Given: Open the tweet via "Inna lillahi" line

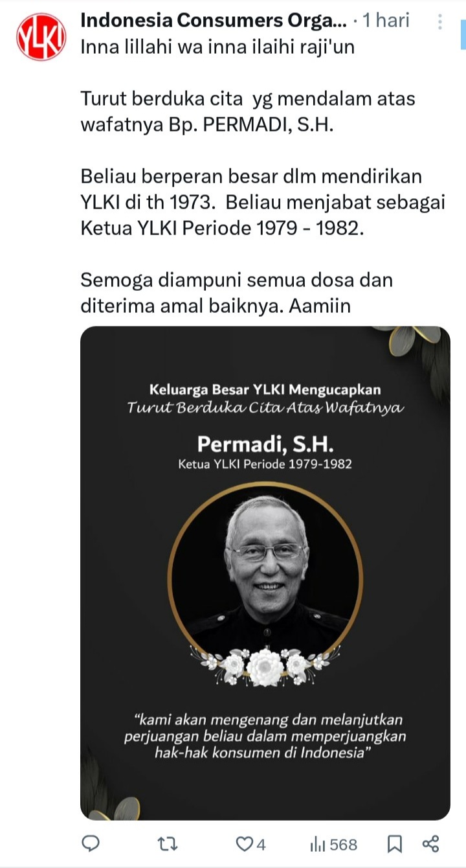Looking at the screenshot, I should 217,47.
